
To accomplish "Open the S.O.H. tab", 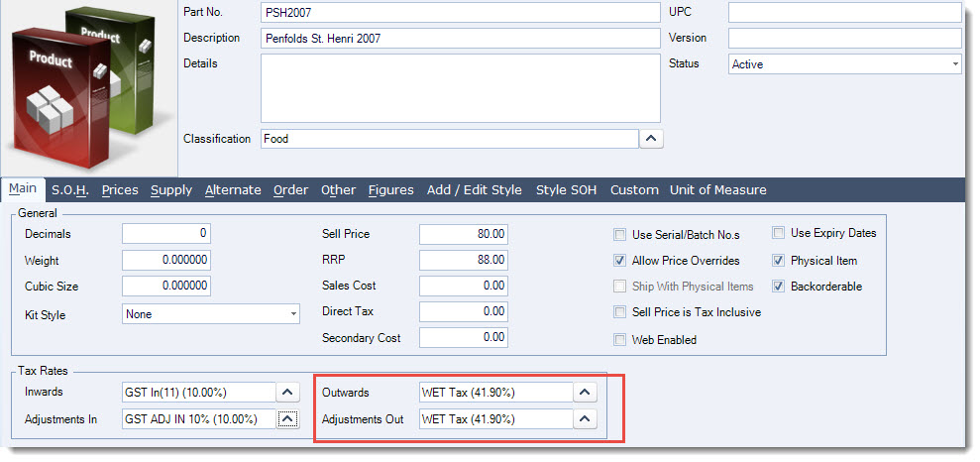I will [70, 190].
